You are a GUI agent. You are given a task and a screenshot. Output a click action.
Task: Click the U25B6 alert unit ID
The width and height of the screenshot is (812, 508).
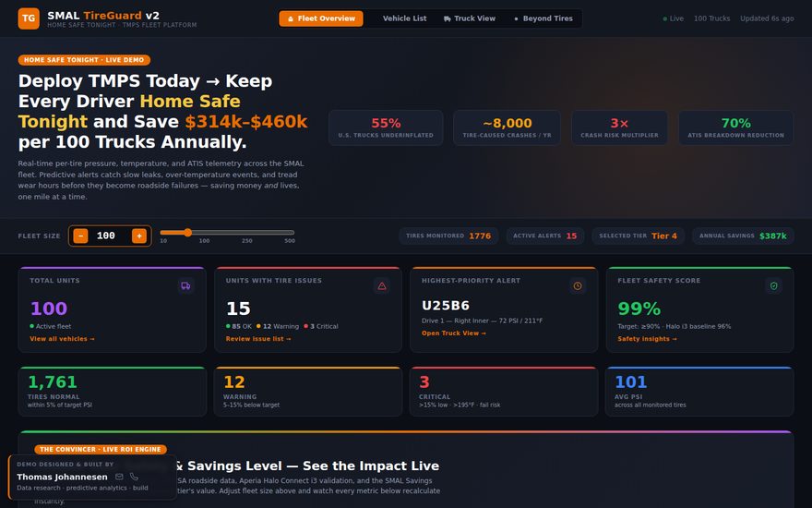[446, 306]
